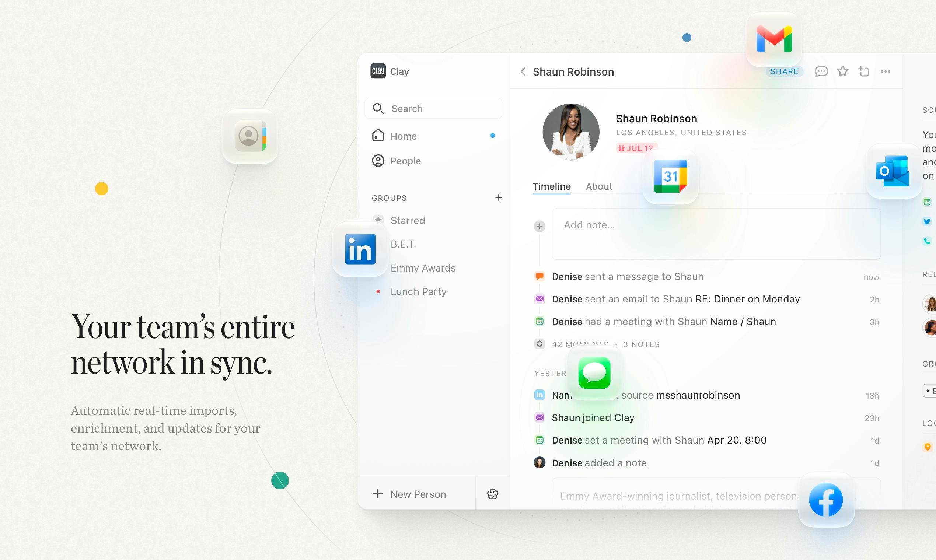Open the comment bubble icon in the header
The image size is (936, 560).
821,71
